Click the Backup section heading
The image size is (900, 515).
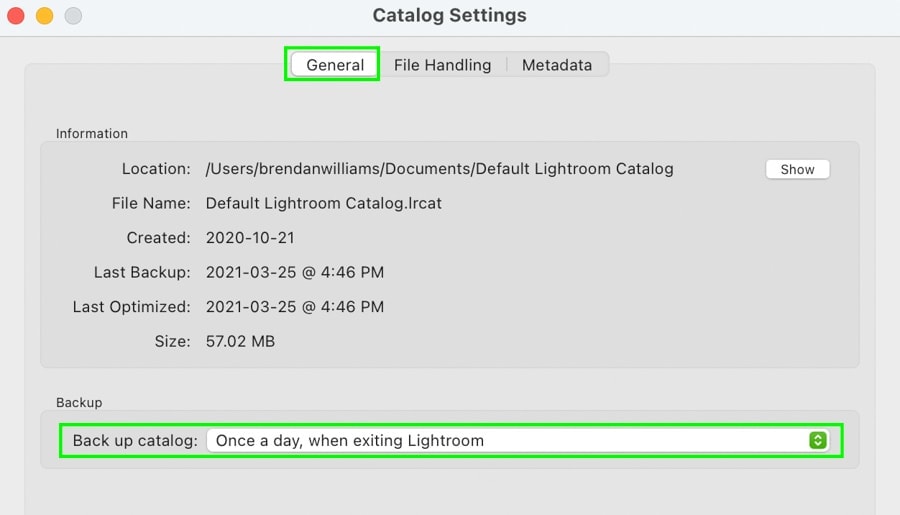pos(79,402)
